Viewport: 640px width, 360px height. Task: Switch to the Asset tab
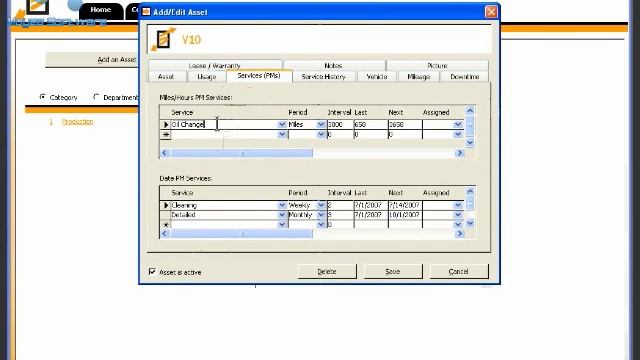166,76
